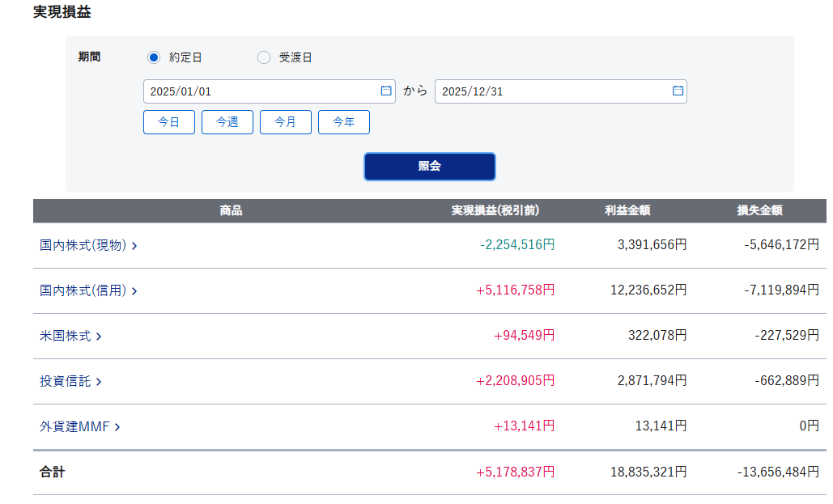Open calendar picker for end date 2025/12/31
Image resolution: width=833 pixels, height=504 pixels.
[x=678, y=91]
